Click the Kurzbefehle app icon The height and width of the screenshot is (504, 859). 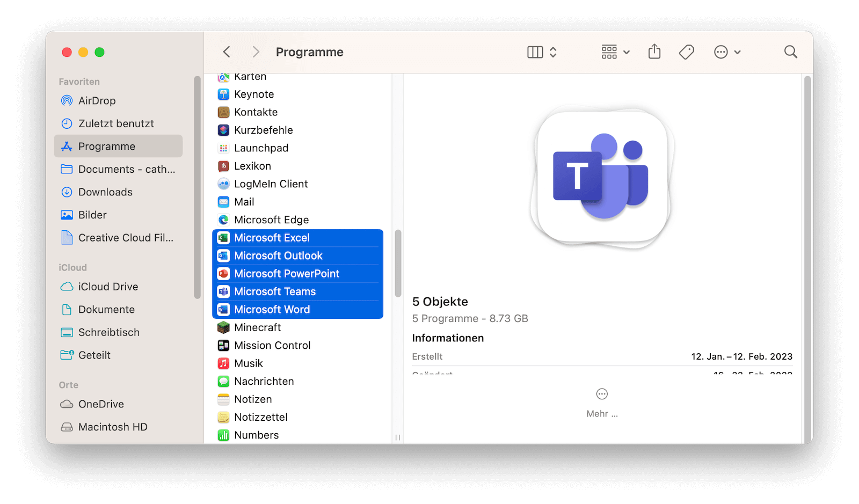223,130
